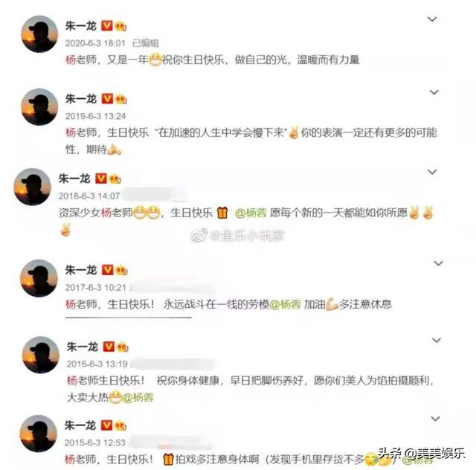Open chevron menu on the 2018-6-3 post
476x470 pixels.
432,172
